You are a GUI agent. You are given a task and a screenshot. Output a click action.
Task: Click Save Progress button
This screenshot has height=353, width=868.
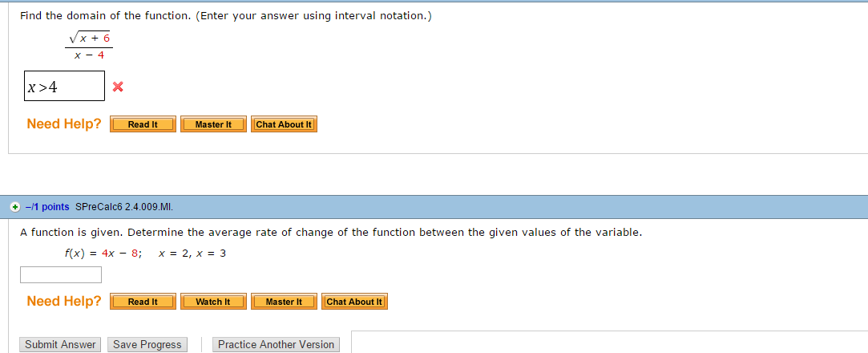click(x=147, y=345)
